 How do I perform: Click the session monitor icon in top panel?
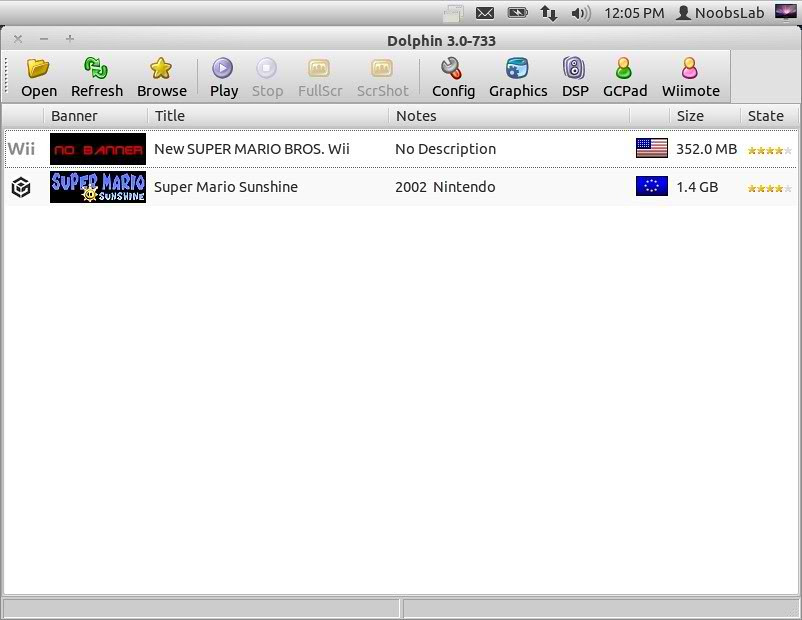pyautogui.click(x=786, y=12)
